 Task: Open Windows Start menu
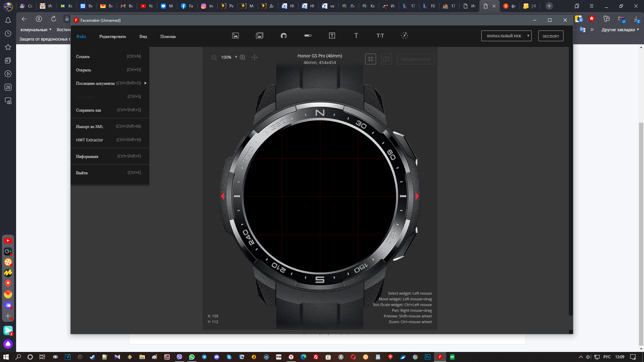click(6, 357)
